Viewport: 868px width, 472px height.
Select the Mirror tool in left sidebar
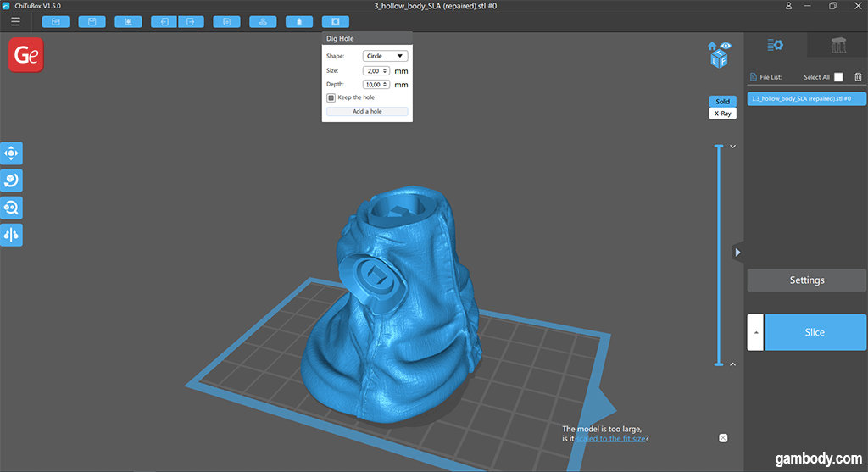[x=12, y=235]
